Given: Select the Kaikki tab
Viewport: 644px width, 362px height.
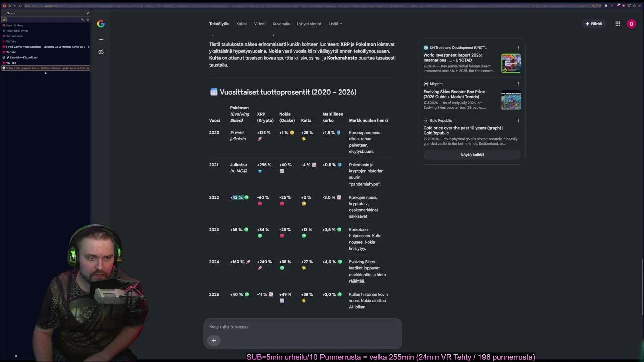Looking at the screenshot, I should 242,24.
